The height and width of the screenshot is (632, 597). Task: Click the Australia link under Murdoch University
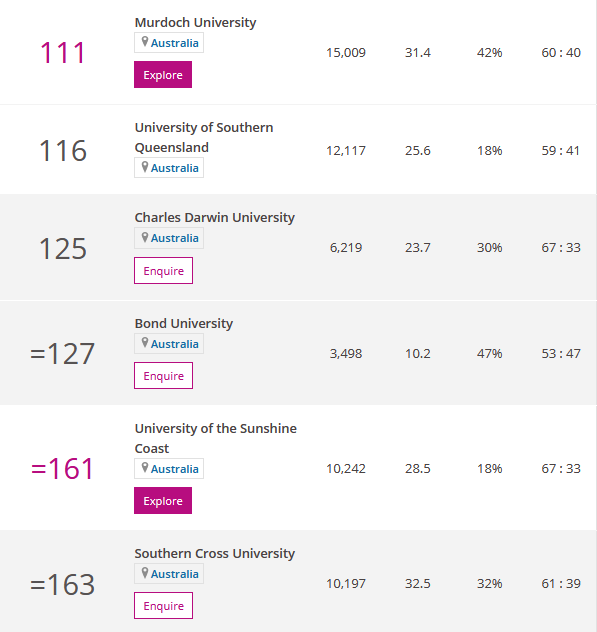[x=175, y=43]
